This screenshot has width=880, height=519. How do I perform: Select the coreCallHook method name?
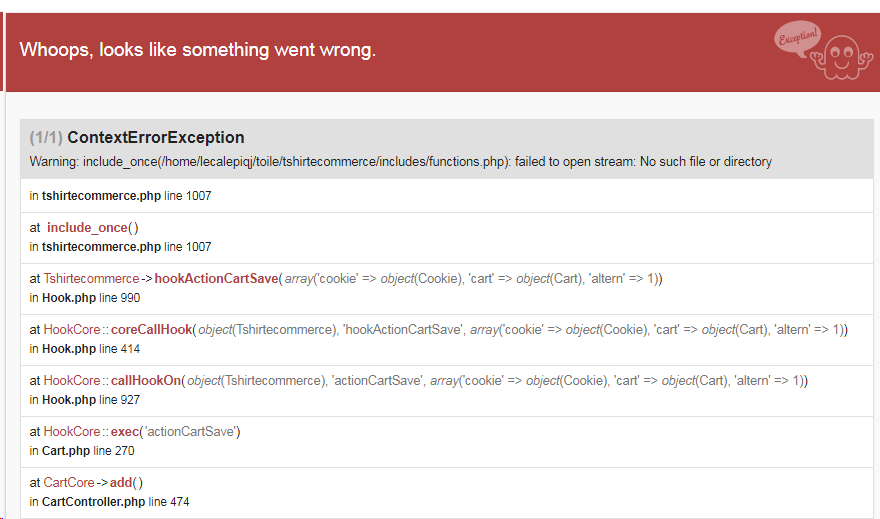coord(150,329)
